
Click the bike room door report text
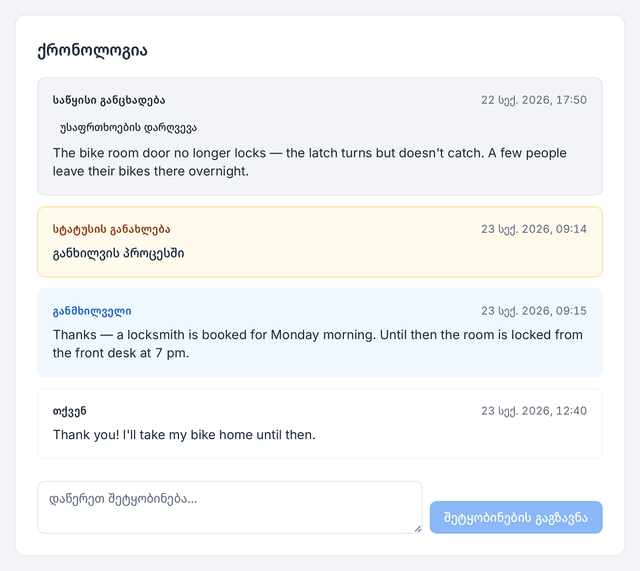click(309, 162)
